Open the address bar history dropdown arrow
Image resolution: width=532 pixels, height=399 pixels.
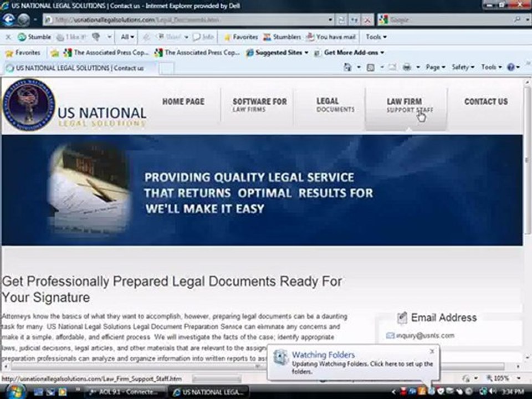coord(330,20)
